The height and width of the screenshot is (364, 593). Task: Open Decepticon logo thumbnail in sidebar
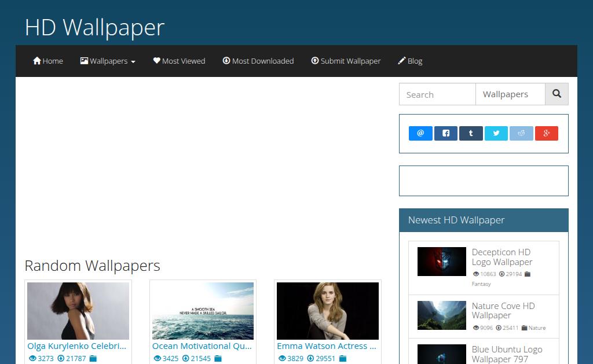(x=442, y=262)
